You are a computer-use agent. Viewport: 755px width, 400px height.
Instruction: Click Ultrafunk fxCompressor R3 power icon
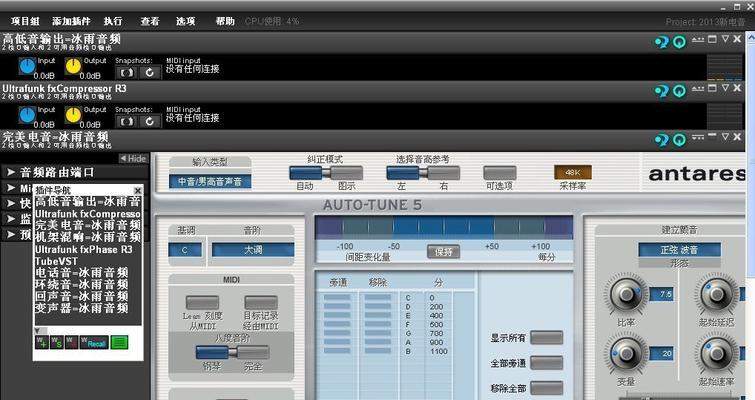click(679, 91)
